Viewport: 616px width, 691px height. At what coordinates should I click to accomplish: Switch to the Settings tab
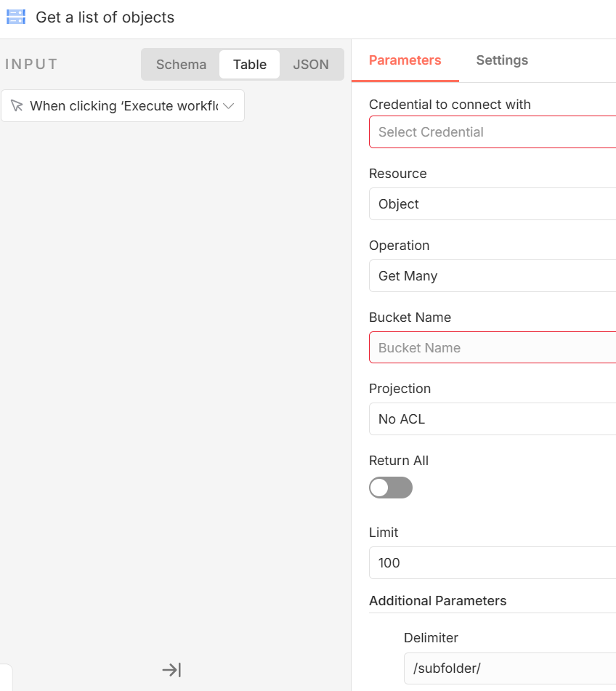click(x=502, y=60)
